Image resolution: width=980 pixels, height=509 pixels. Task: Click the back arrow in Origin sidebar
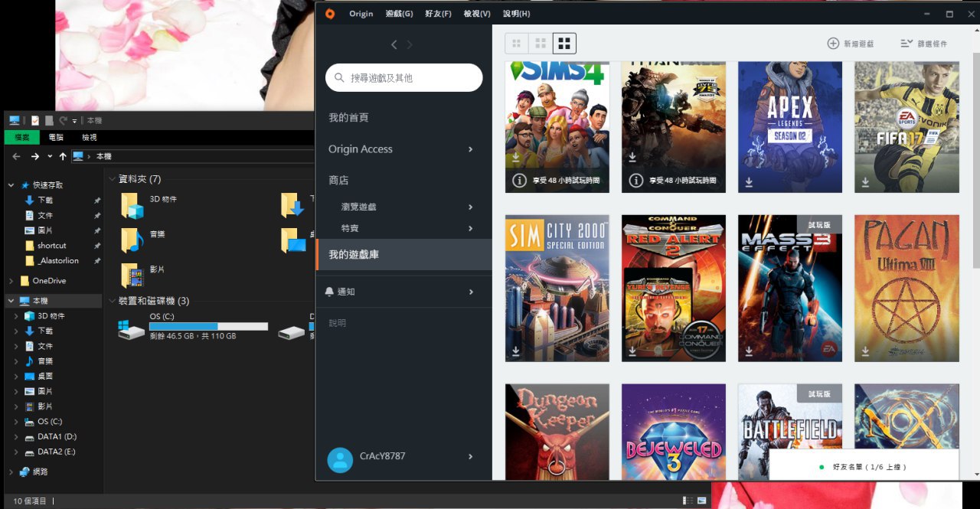(x=394, y=45)
